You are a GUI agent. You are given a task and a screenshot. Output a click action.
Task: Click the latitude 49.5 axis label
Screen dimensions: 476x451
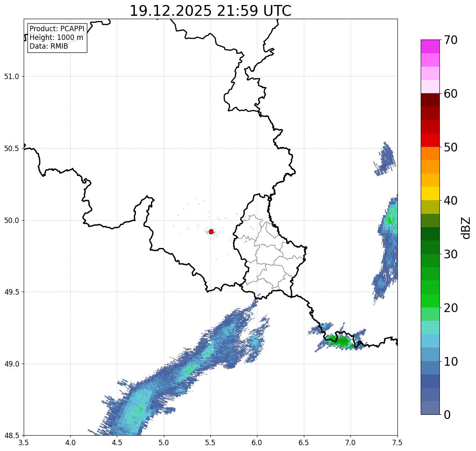pyautogui.click(x=12, y=292)
